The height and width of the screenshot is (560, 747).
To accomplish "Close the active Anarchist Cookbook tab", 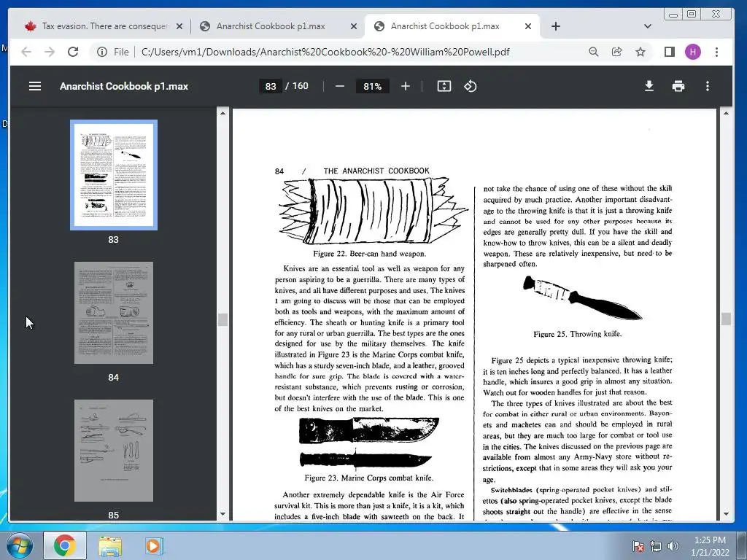I will (528, 26).
